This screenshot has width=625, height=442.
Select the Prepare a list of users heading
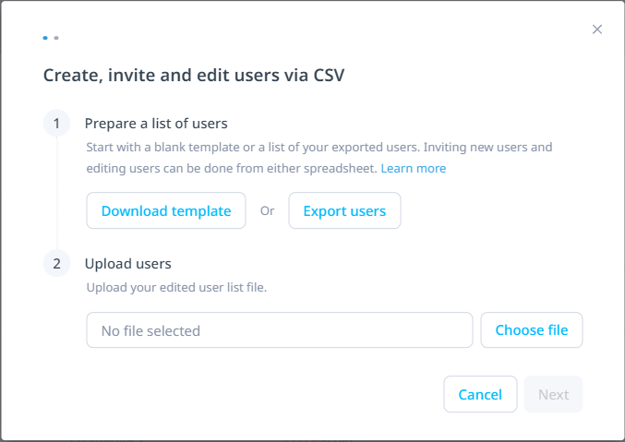pos(156,124)
